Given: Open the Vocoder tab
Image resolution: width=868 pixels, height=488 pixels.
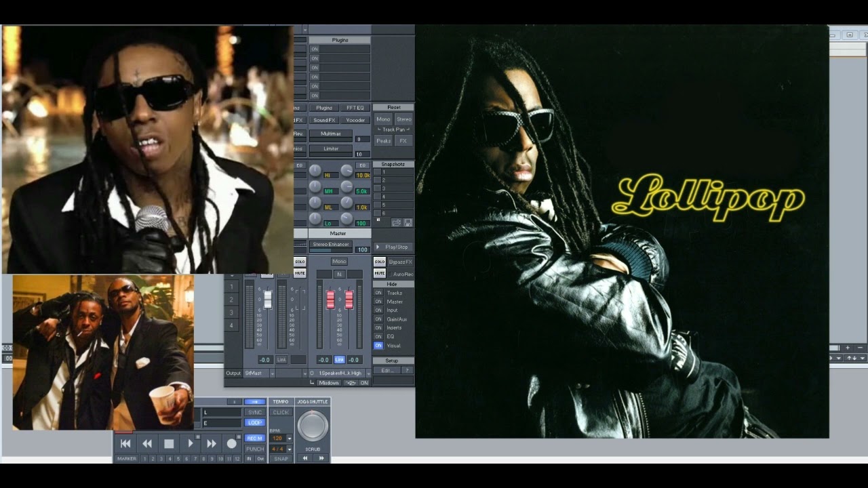Looking at the screenshot, I should [x=355, y=120].
